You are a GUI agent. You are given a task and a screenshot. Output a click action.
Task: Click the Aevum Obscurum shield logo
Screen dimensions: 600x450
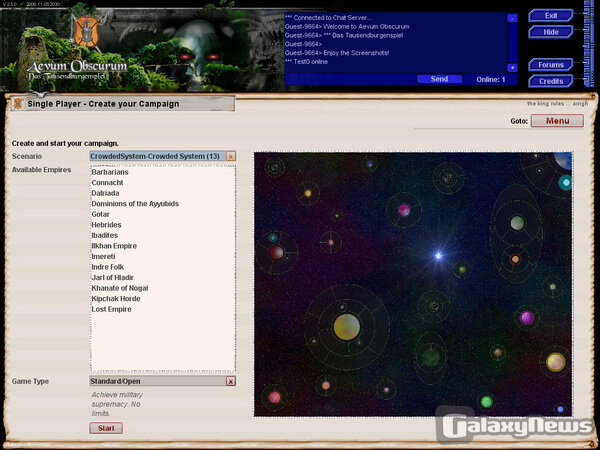pyautogui.click(x=86, y=31)
